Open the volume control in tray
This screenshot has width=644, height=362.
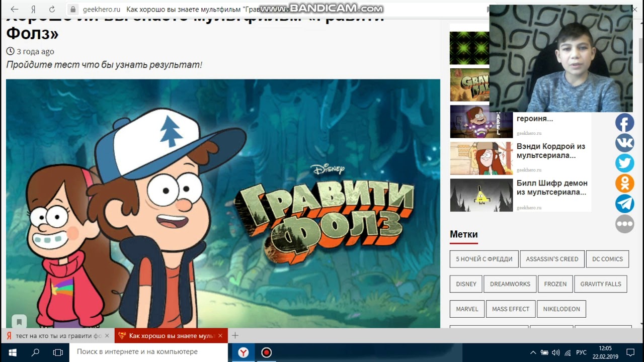[556, 352]
